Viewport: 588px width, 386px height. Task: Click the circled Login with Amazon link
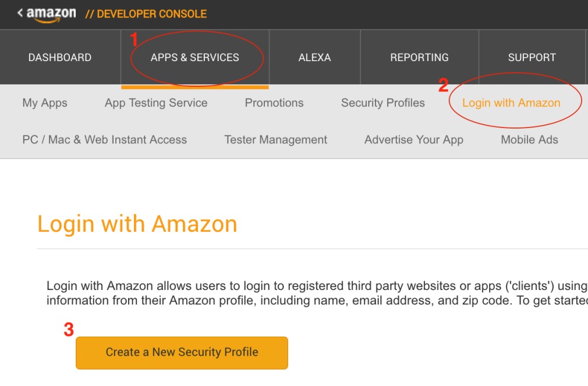click(x=511, y=102)
